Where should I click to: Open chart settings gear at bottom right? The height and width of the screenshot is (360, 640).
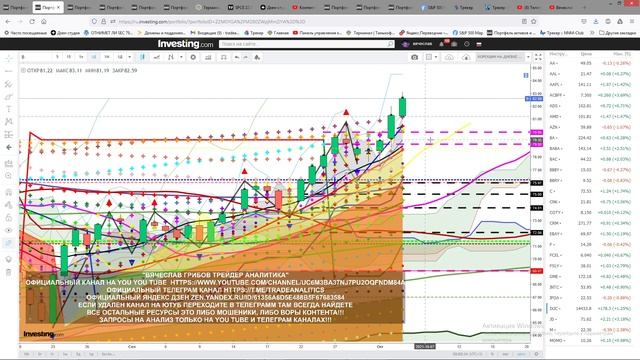[537, 354]
